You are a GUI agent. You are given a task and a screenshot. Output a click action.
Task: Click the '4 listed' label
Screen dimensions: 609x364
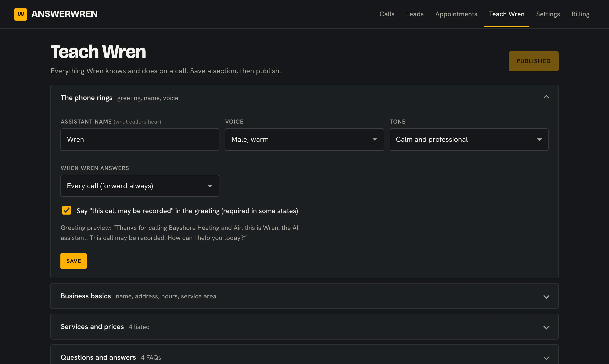coord(139,327)
